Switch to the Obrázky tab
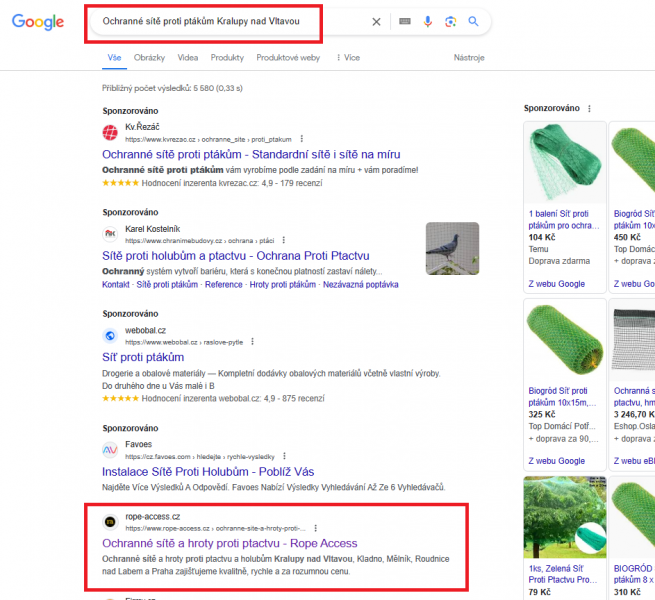The width and height of the screenshot is (655, 600). click(149, 58)
